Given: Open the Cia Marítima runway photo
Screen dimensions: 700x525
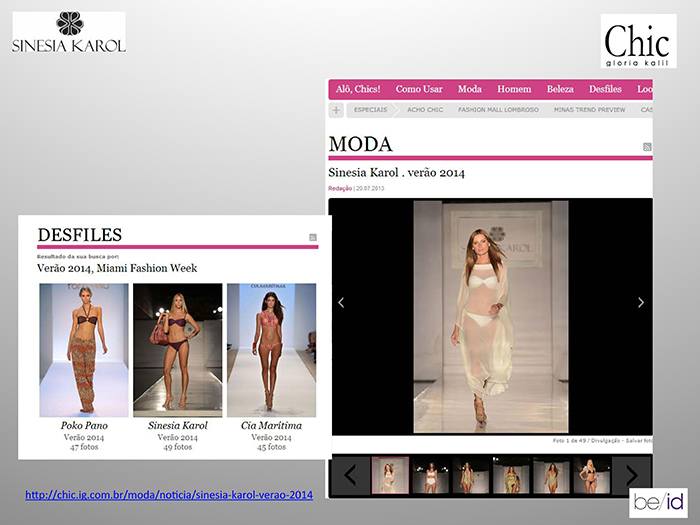Looking at the screenshot, I should click(x=271, y=350).
